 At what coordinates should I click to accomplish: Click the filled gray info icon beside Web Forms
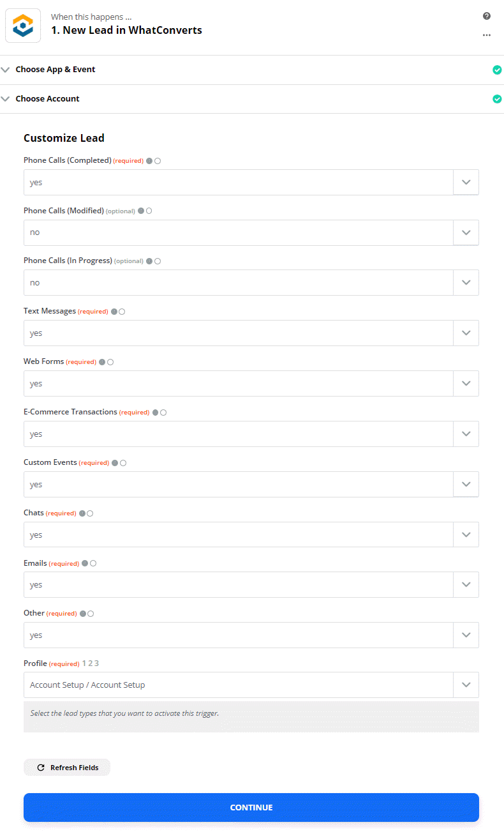102,362
